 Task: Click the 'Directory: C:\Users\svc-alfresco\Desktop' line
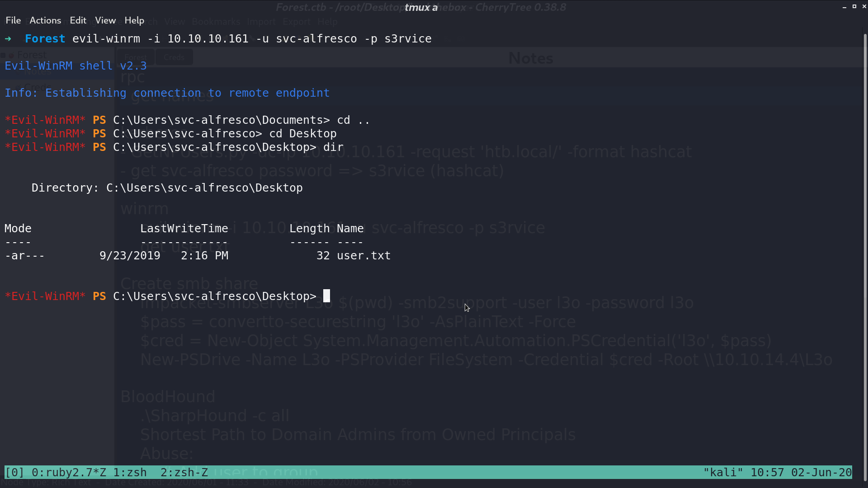[167, 188]
